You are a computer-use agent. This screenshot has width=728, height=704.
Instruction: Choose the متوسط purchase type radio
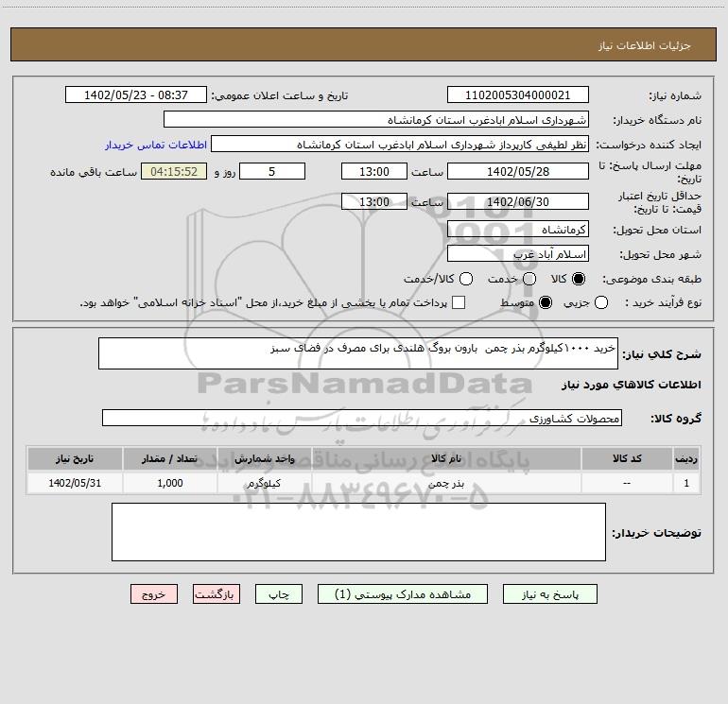click(x=546, y=303)
